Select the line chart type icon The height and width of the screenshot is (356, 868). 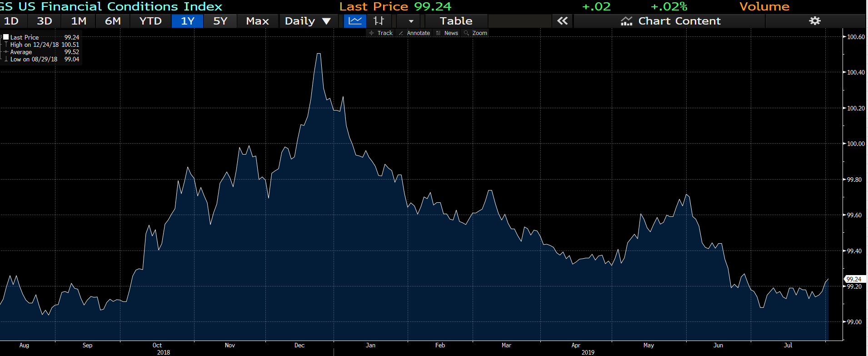[355, 21]
